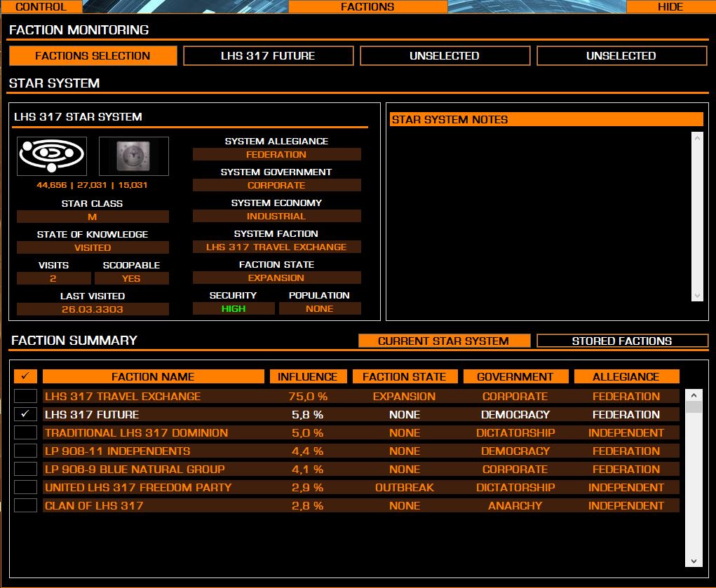Image resolution: width=716 pixels, height=588 pixels.
Task: Click the 4,4 % influence value
Action: pos(308,451)
